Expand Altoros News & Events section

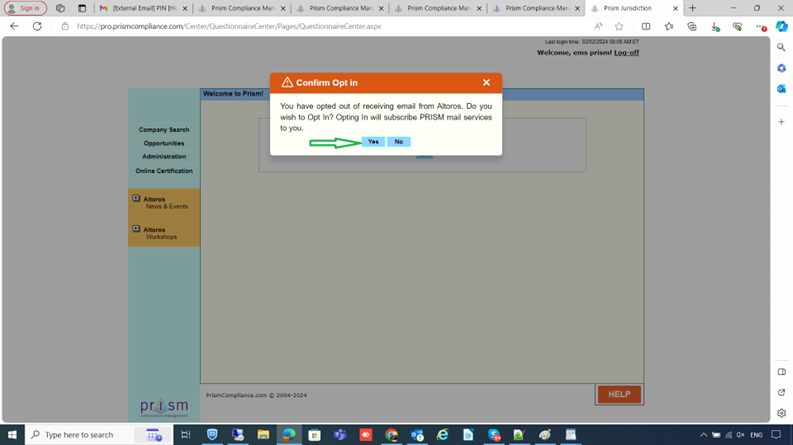click(x=136, y=199)
